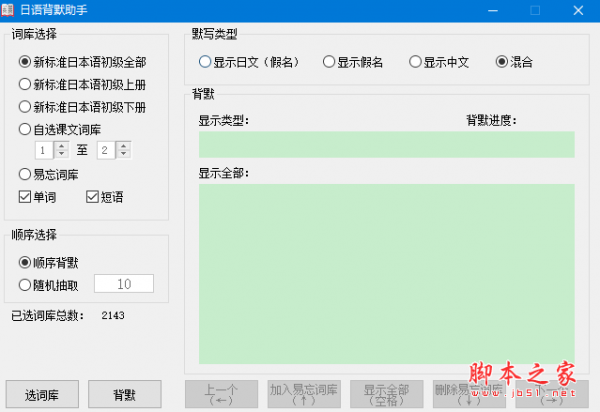Click the app book icon in title bar
600x412 pixels.
click(7, 10)
